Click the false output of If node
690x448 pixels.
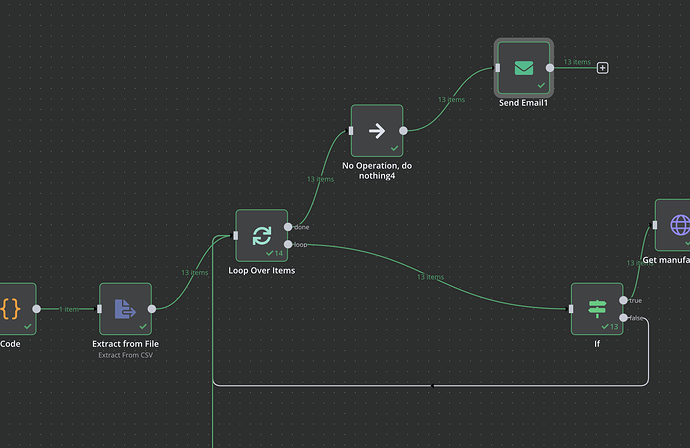623,318
